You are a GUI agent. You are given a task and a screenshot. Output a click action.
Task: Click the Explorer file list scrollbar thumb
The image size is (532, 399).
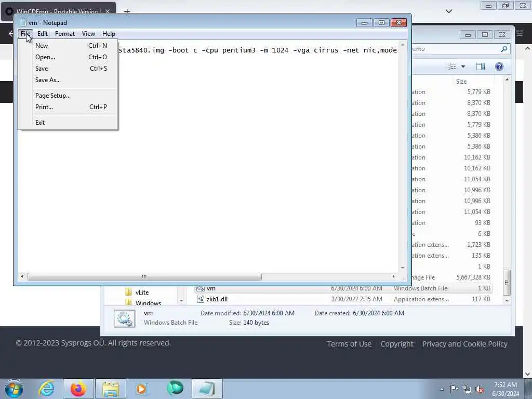click(507, 282)
